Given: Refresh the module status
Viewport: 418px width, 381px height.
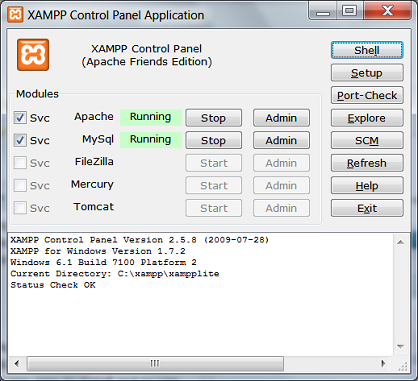Looking at the screenshot, I should (367, 163).
